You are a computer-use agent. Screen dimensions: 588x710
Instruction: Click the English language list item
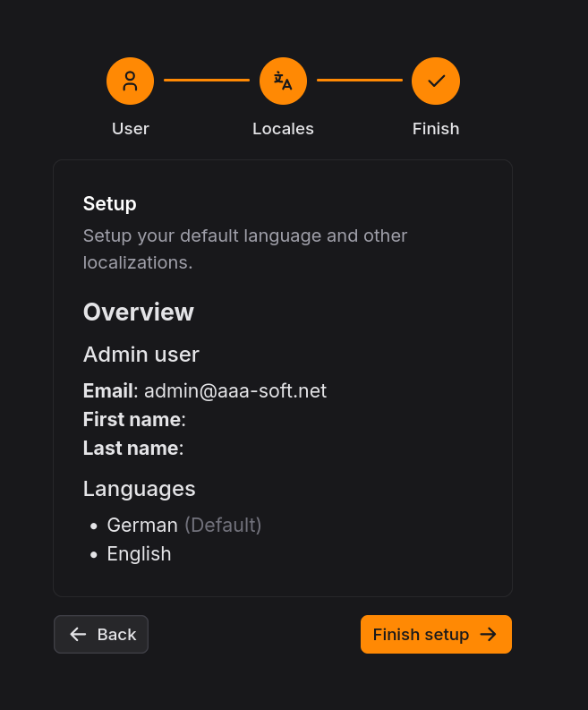[139, 554]
